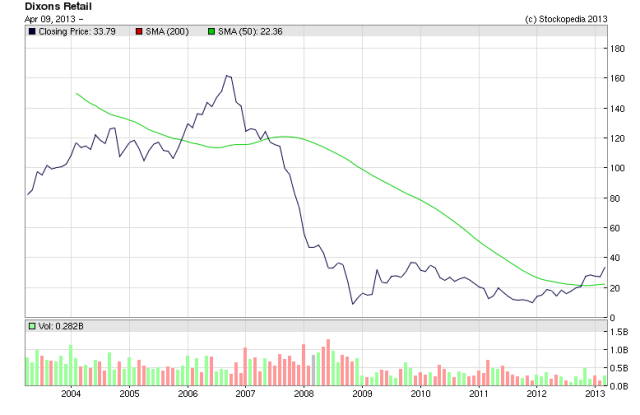
Task: Click the 40 price axis label
Action: click(x=615, y=258)
